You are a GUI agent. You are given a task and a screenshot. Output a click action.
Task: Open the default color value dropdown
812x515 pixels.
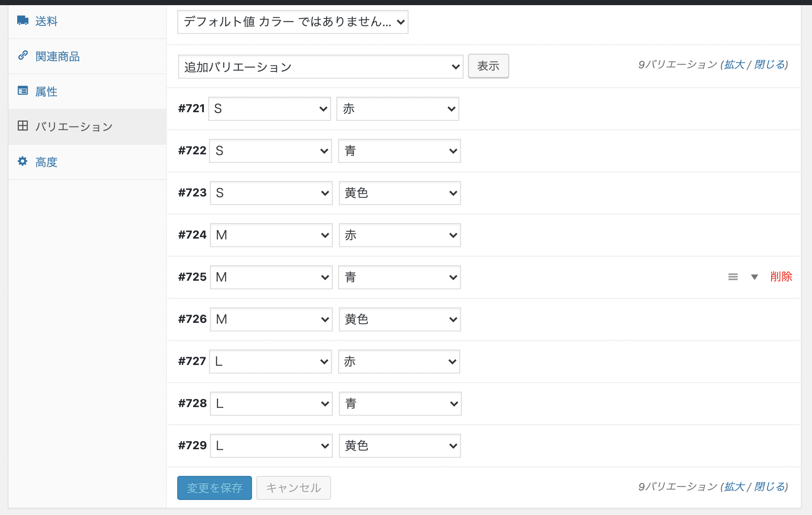pyautogui.click(x=292, y=22)
